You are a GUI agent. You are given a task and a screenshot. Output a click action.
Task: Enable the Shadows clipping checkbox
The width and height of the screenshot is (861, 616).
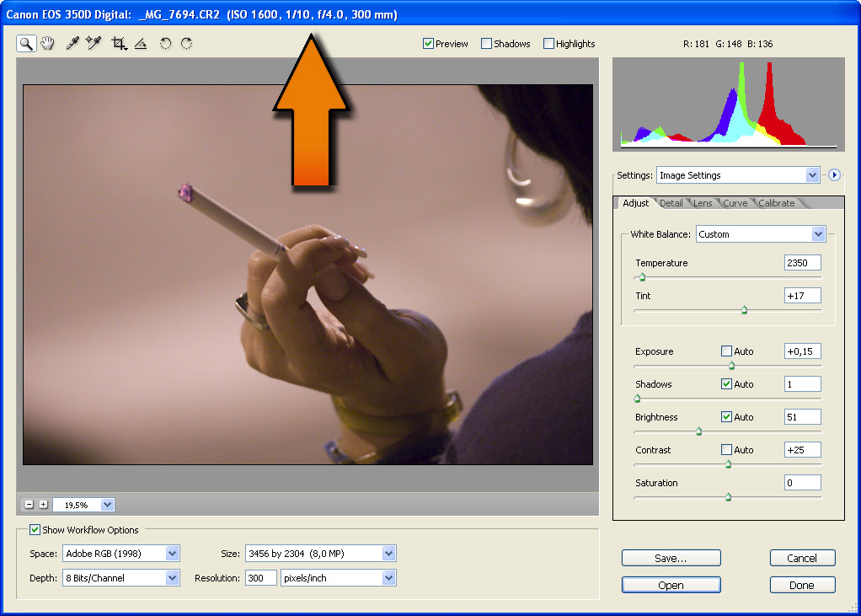[x=486, y=43]
